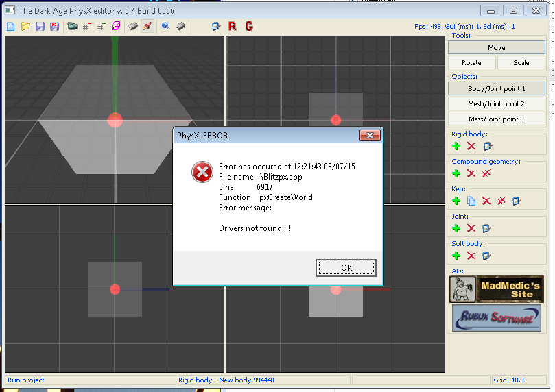This screenshot has width=555, height=392.
Task: Delete all compound geometry with double X
Action: point(486,173)
